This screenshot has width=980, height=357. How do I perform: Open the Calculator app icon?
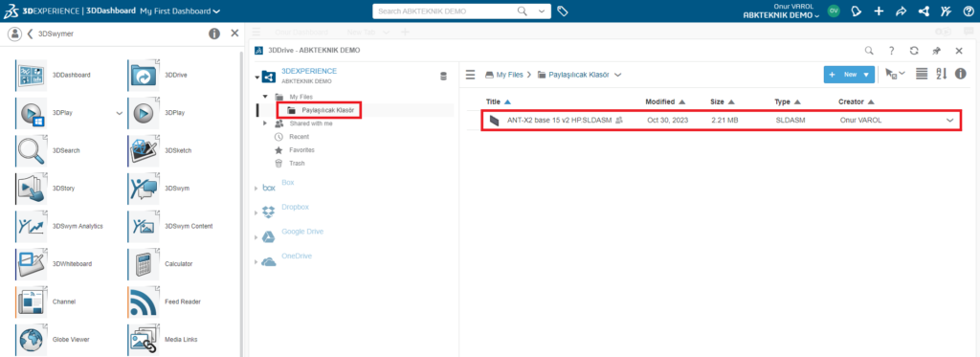tap(145, 264)
